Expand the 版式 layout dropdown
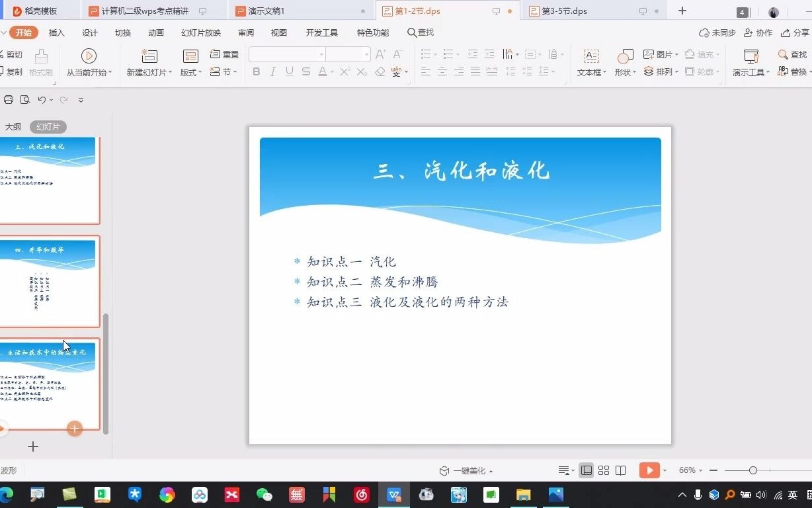The image size is (812, 508). coord(191,72)
